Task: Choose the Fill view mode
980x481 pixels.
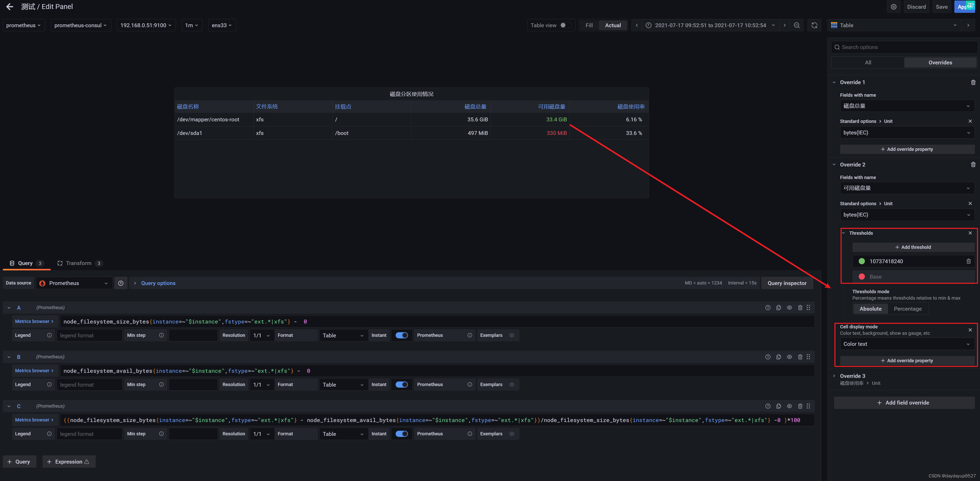Action: (x=589, y=25)
